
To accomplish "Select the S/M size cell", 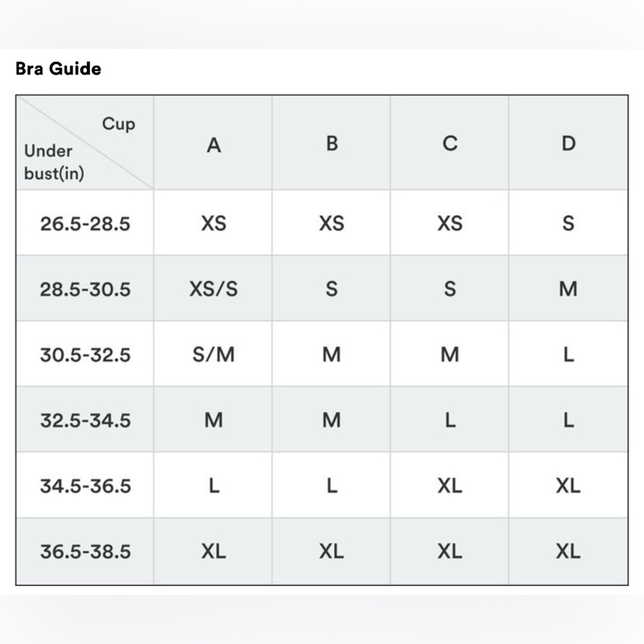I will point(213,355).
